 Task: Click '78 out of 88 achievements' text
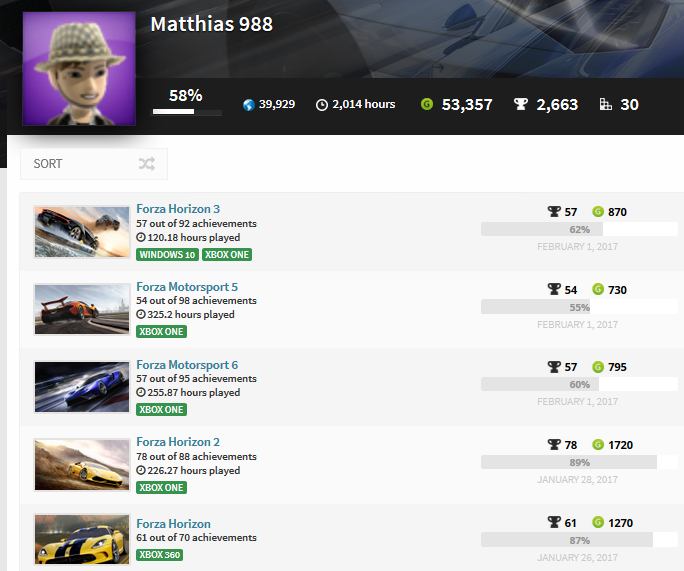[x=196, y=456]
